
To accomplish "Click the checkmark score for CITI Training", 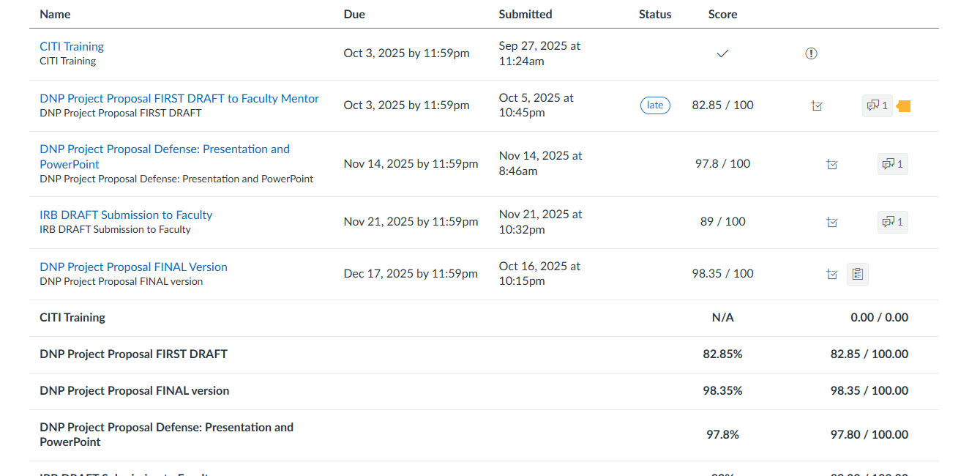I will [x=722, y=53].
